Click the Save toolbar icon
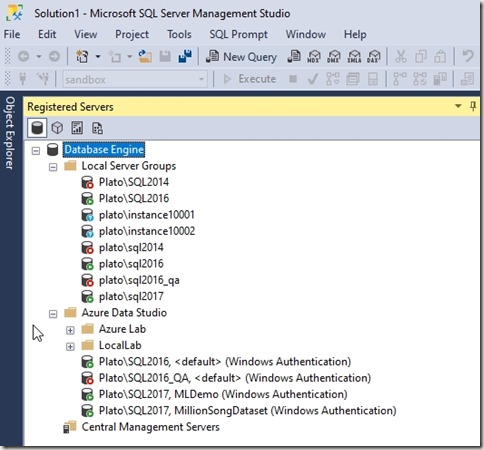The width and height of the screenshot is (484, 450). (x=165, y=57)
